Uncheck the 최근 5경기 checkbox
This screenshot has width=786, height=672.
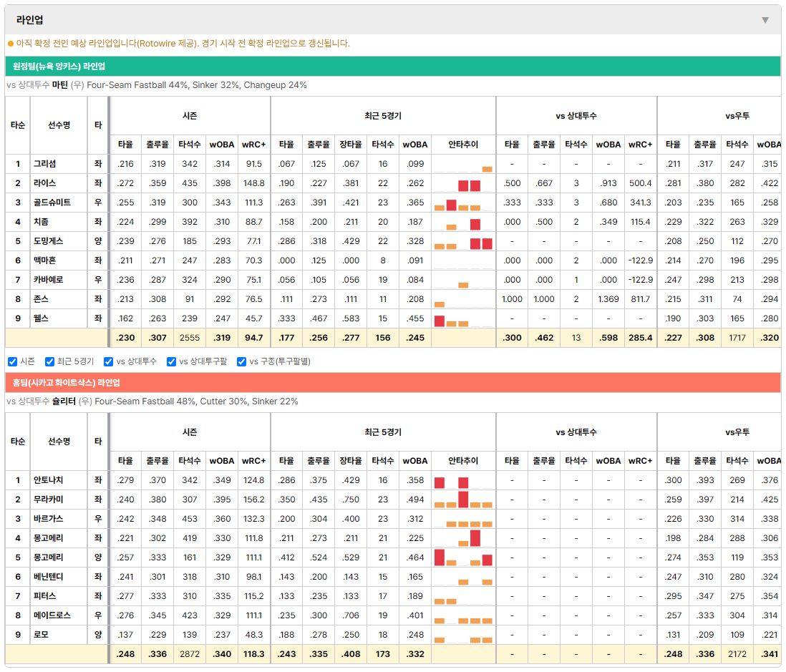pos(49,361)
